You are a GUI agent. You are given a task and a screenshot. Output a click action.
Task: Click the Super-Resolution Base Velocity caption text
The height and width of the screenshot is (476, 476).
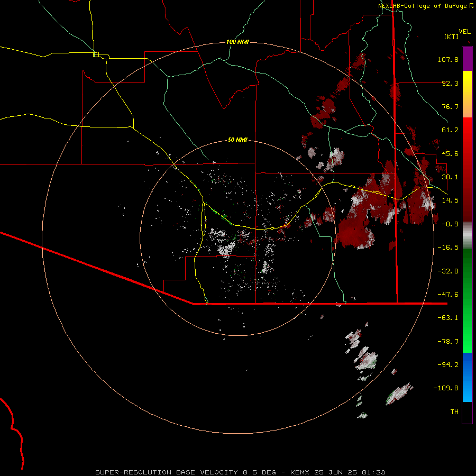coord(241,472)
